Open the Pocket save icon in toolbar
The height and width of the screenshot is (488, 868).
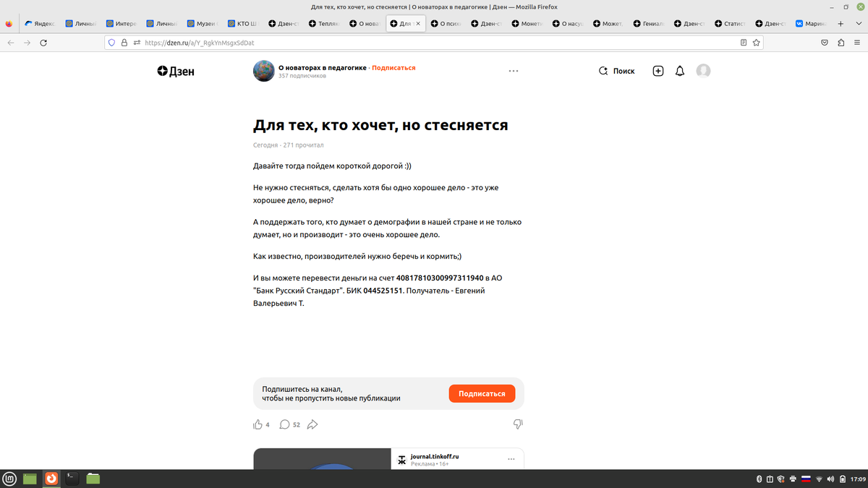825,43
